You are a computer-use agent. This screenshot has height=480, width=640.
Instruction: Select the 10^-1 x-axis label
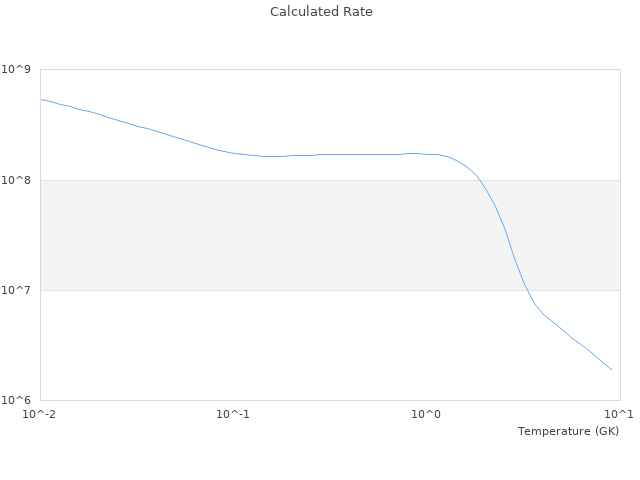click(x=233, y=414)
